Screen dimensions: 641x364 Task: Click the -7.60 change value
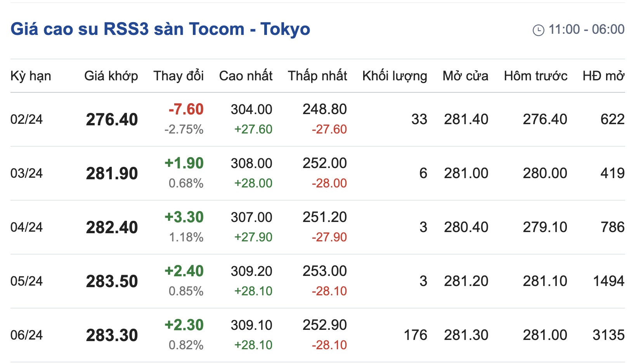click(x=186, y=109)
